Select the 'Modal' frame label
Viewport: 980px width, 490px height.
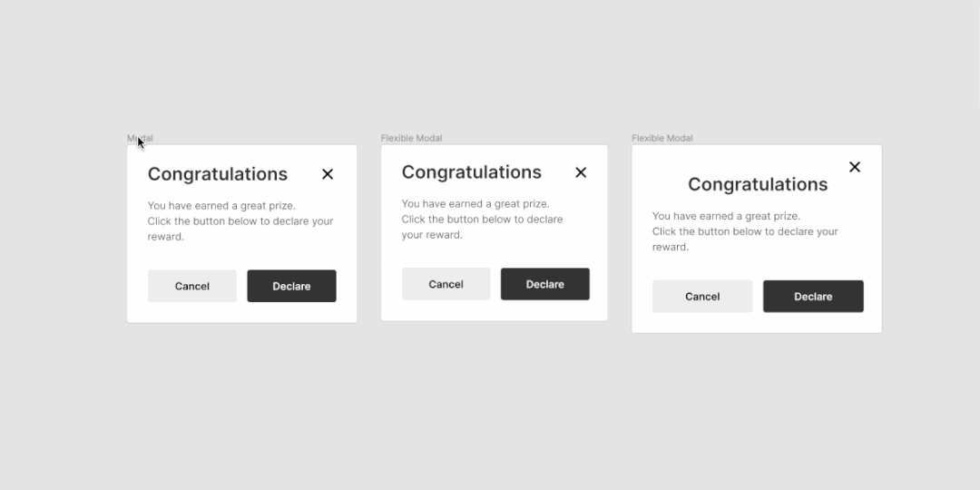click(140, 138)
